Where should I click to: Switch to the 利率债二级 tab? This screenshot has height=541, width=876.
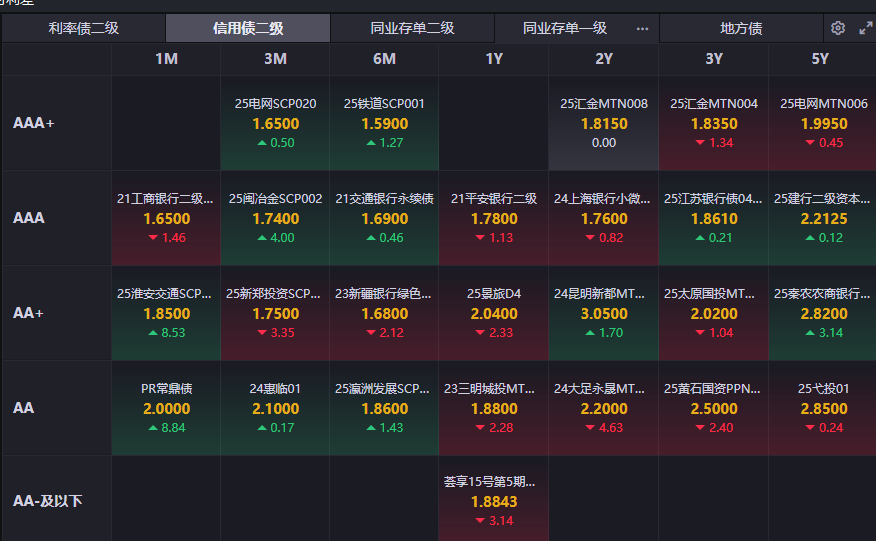click(83, 28)
